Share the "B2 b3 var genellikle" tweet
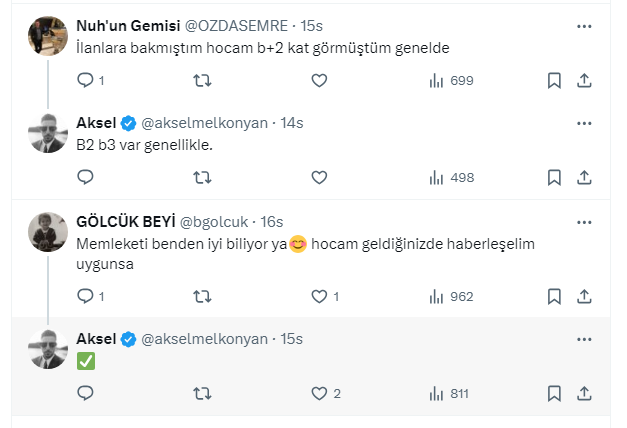Screen dimensions: 627x428 pos(584,177)
